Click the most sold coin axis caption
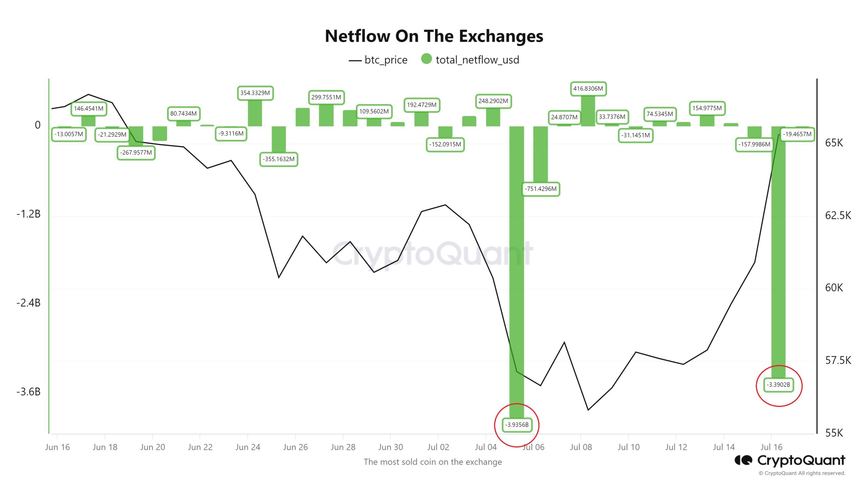This screenshot has width=868, height=488. [x=433, y=462]
